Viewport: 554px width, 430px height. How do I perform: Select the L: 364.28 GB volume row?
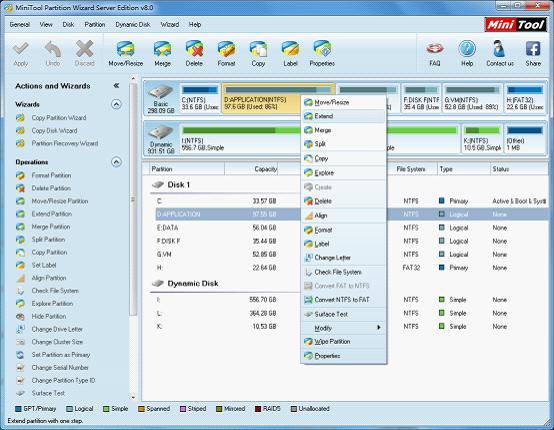[352, 313]
